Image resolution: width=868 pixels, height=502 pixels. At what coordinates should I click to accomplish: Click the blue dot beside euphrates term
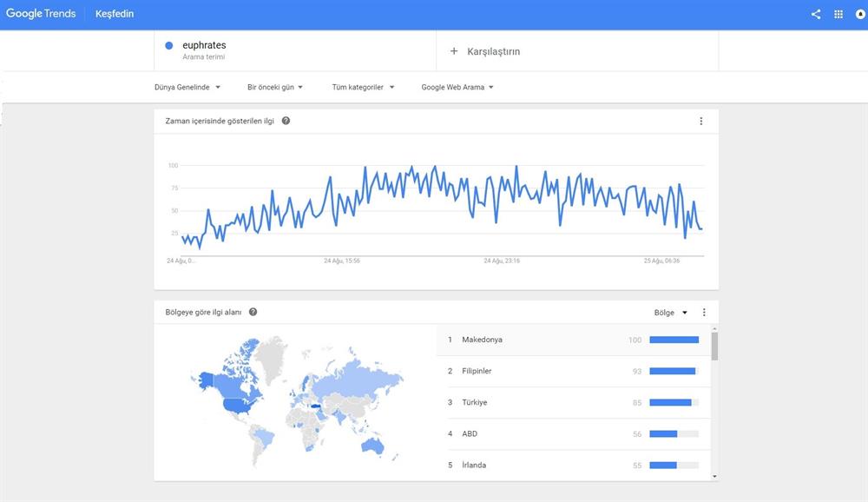(168, 45)
